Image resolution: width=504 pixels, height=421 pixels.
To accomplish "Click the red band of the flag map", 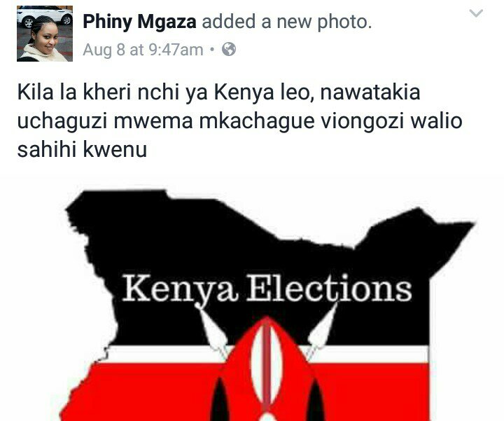I will click(154, 391).
